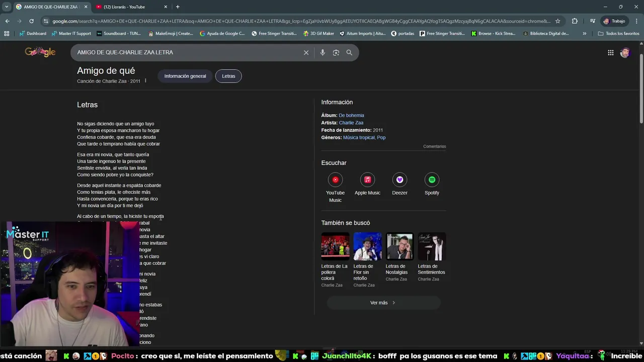The image size is (644, 362).
Task: View site information icon in the address bar
Action: click(46, 21)
